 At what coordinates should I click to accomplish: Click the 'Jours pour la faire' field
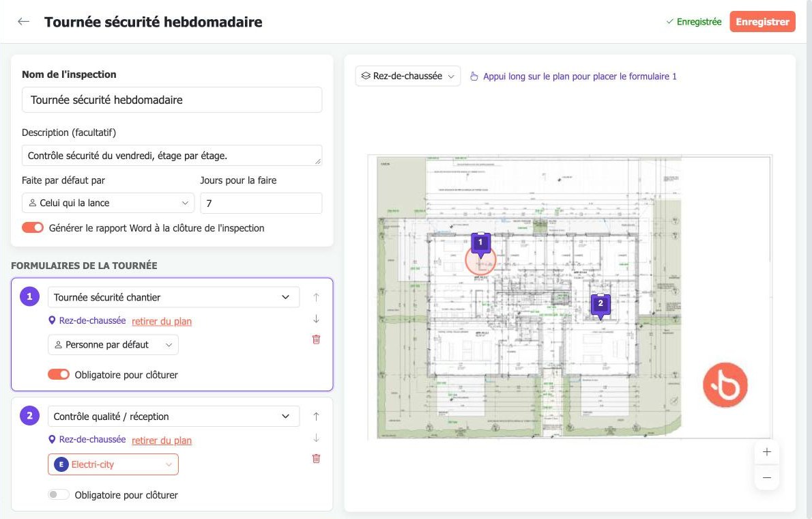pyautogui.click(x=261, y=204)
